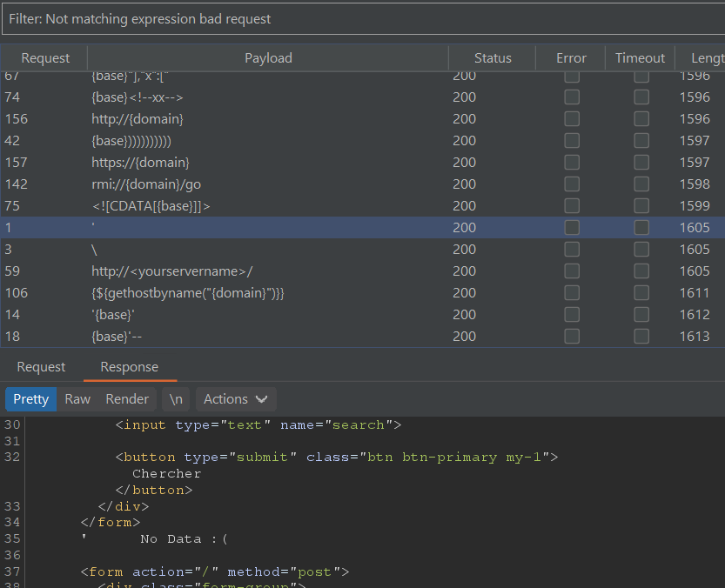The width and height of the screenshot is (725, 588).
Task: Select the Render view mode
Action: (127, 399)
